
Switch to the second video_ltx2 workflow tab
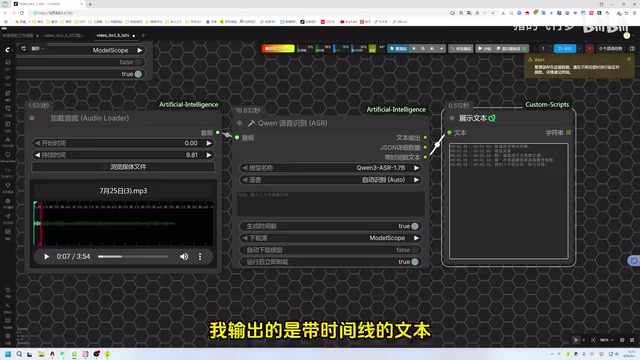[64, 36]
